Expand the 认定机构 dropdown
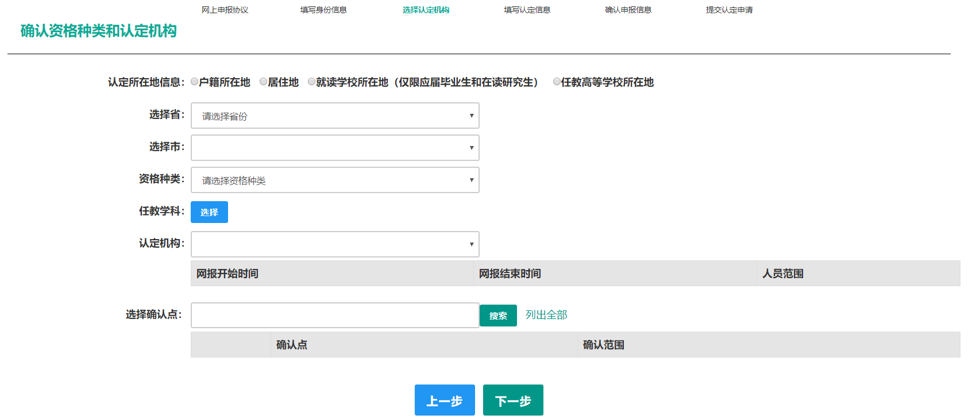 335,244
